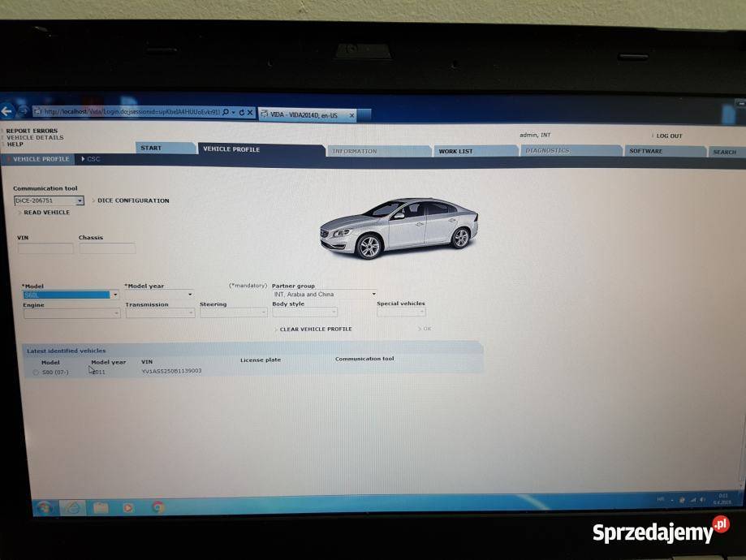Switch to the WORK LIST tab
Viewport: 746px width, 560px height.
pyautogui.click(x=476, y=151)
